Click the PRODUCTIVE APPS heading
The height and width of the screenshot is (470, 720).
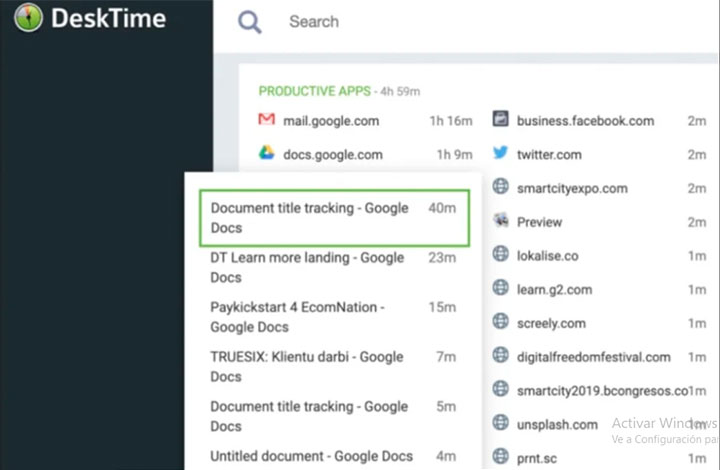[x=315, y=91]
